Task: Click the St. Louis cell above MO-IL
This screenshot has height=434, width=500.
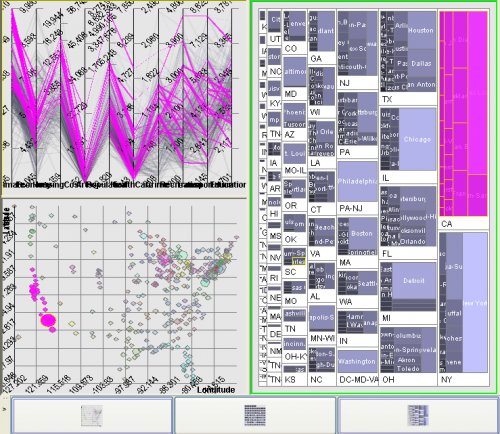Action: (x=295, y=154)
